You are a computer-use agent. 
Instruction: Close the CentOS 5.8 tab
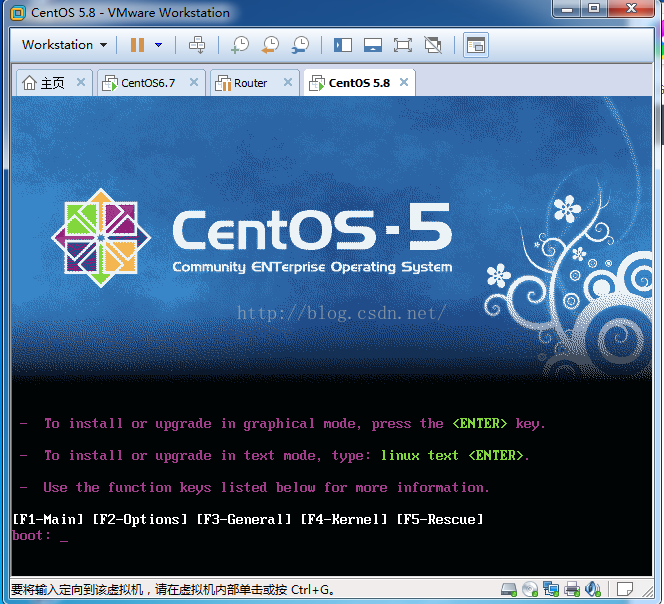pyautogui.click(x=404, y=82)
